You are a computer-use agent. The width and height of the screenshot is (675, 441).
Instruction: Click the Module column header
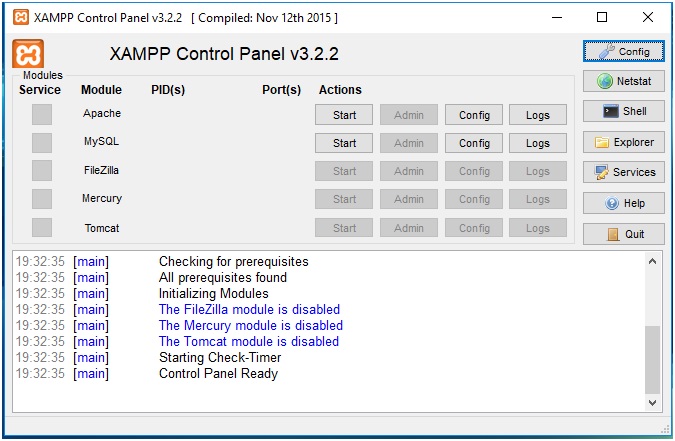coord(102,90)
